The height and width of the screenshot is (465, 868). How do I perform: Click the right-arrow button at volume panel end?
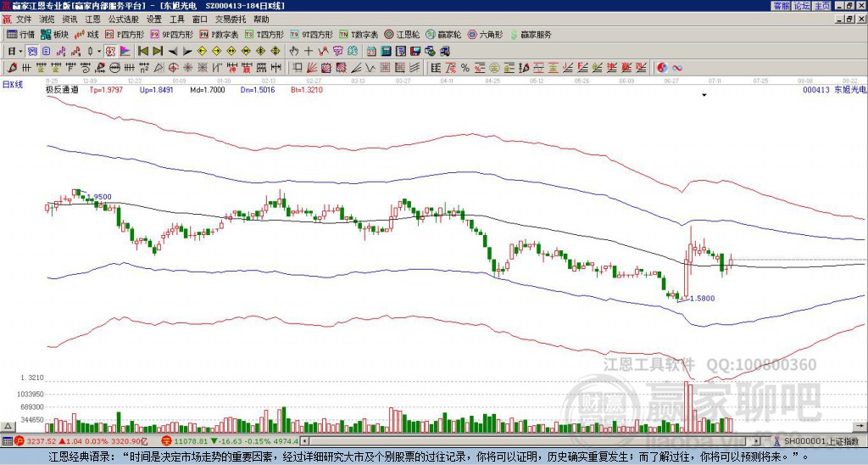[x=860, y=426]
